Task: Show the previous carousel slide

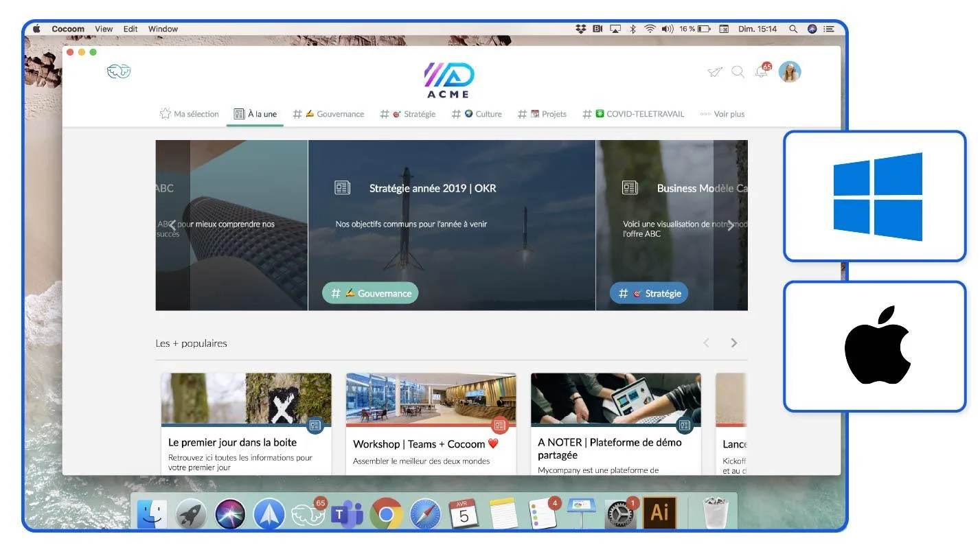Action: click(172, 225)
